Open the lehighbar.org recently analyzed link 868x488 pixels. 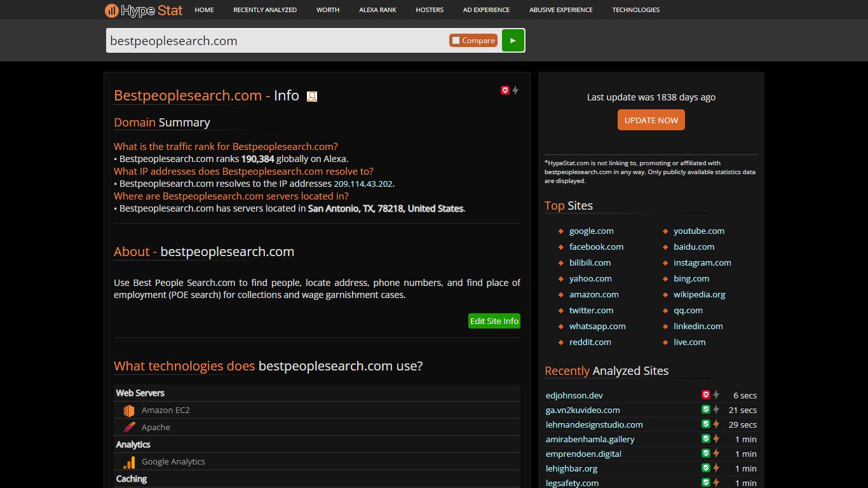click(x=571, y=468)
